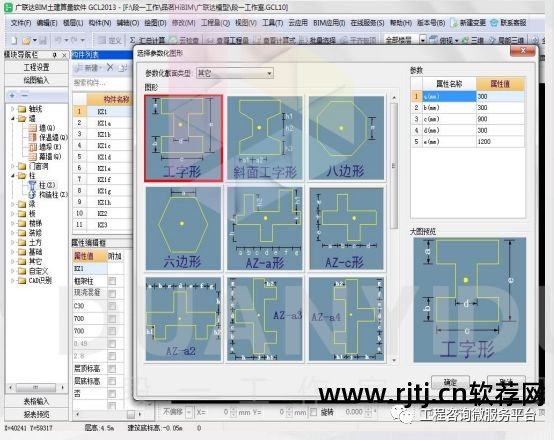The width and height of the screenshot is (554, 440).
Task: Pin the 模块导航栏 panel
Action: pyautogui.click(x=55, y=55)
